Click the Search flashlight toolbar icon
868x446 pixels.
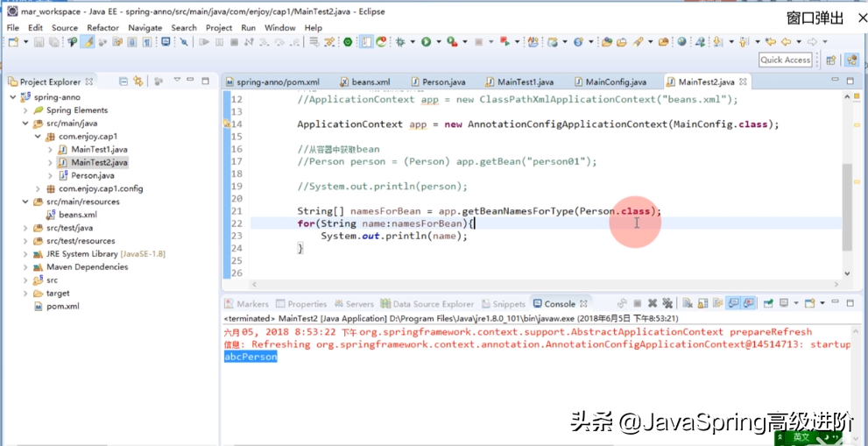coord(637,41)
